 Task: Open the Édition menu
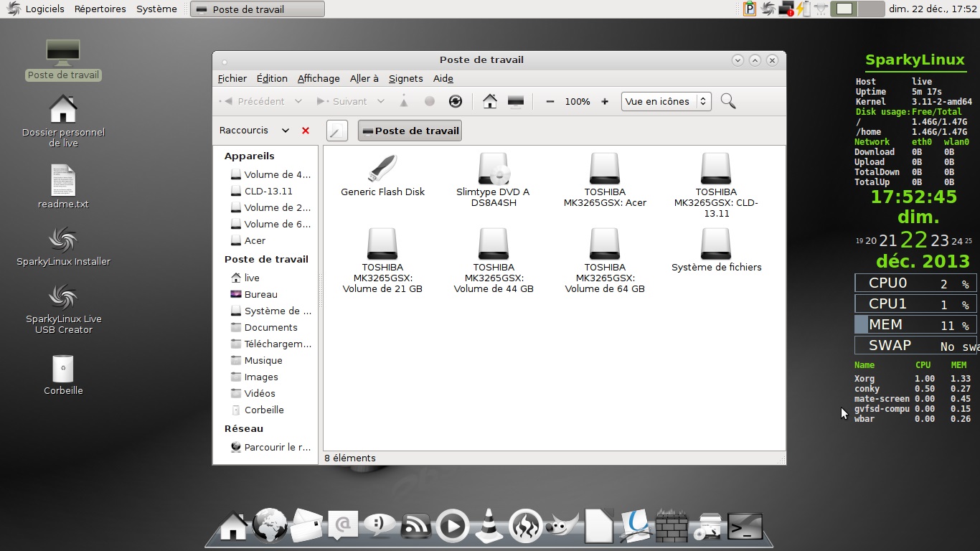coord(272,78)
